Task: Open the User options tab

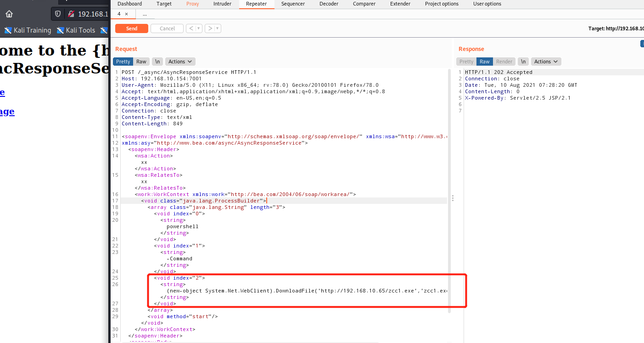Action: 487,4
